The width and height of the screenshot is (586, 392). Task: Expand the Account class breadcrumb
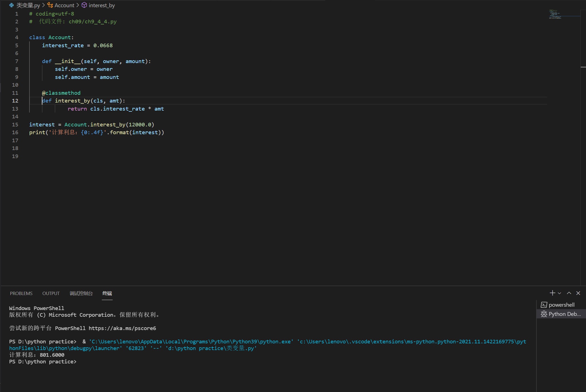pos(64,5)
